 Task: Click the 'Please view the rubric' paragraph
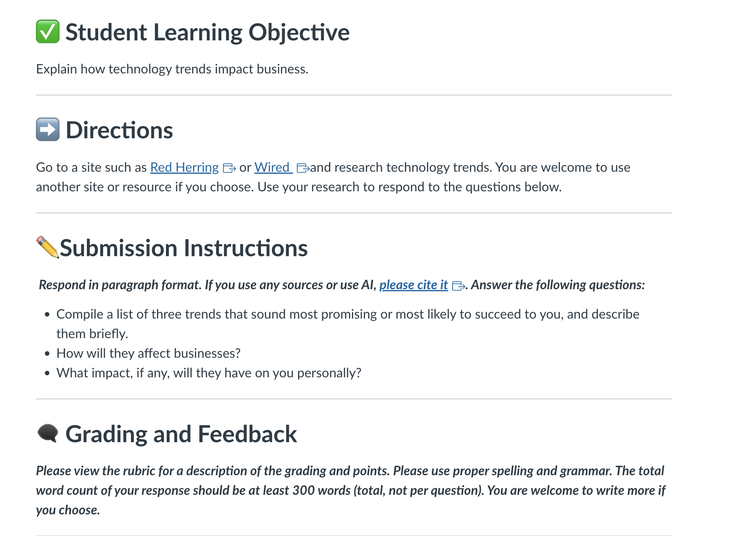pos(351,490)
